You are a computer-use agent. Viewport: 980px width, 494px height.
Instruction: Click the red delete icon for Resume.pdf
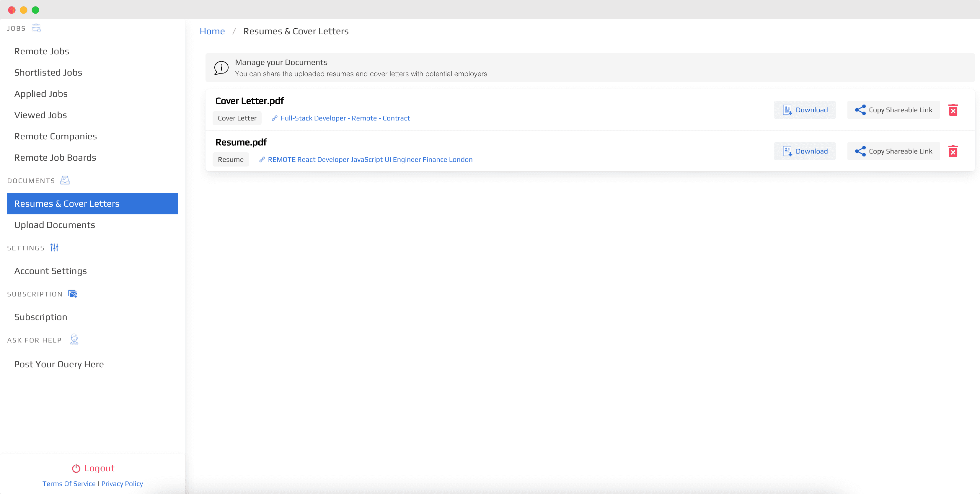click(x=953, y=151)
